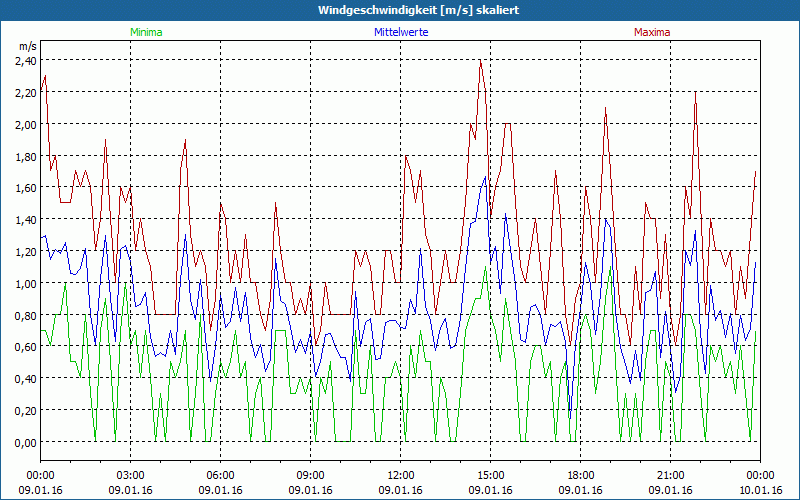The image size is (800, 500).
Task: Click the 0,60 y-axis value
Action: [26, 347]
